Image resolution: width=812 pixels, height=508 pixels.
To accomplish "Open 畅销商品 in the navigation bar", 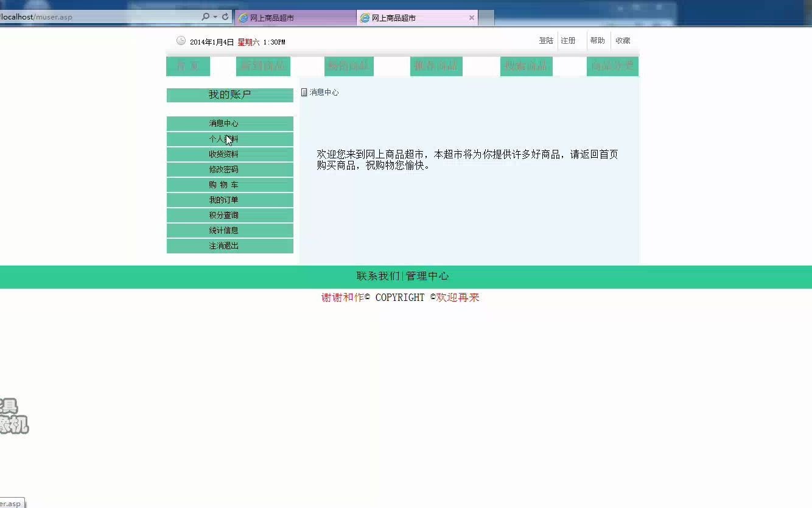I will (349, 66).
